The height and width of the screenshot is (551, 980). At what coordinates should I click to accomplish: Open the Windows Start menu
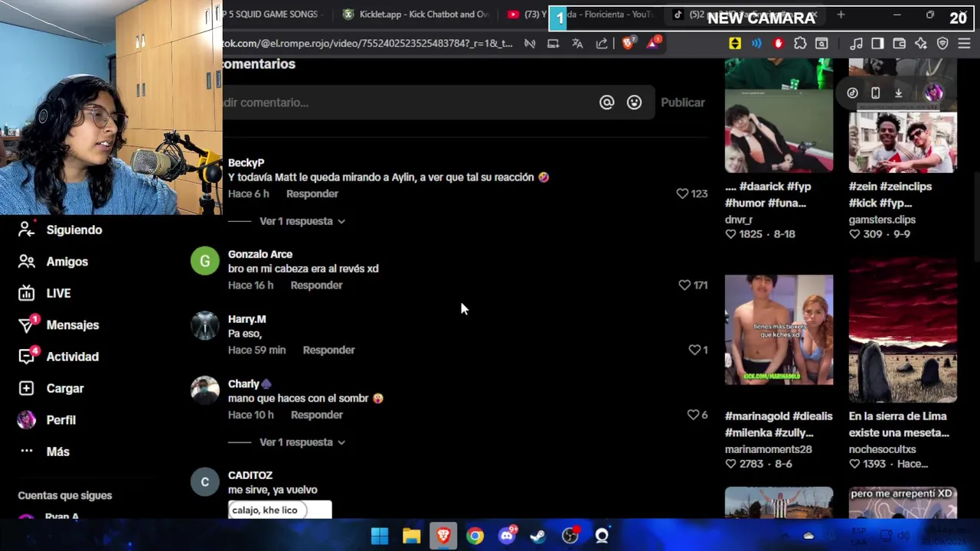coord(380,536)
